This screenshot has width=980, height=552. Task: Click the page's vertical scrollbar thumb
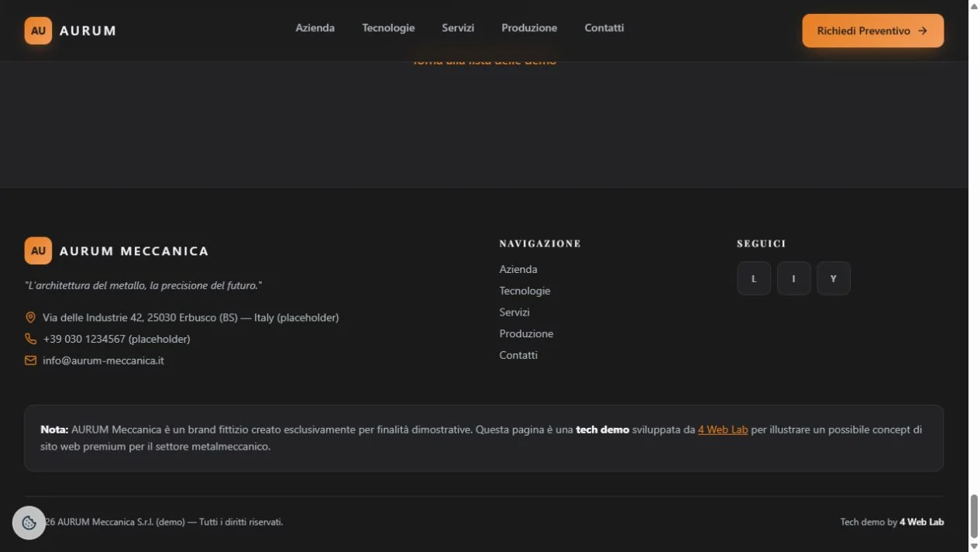click(x=974, y=515)
